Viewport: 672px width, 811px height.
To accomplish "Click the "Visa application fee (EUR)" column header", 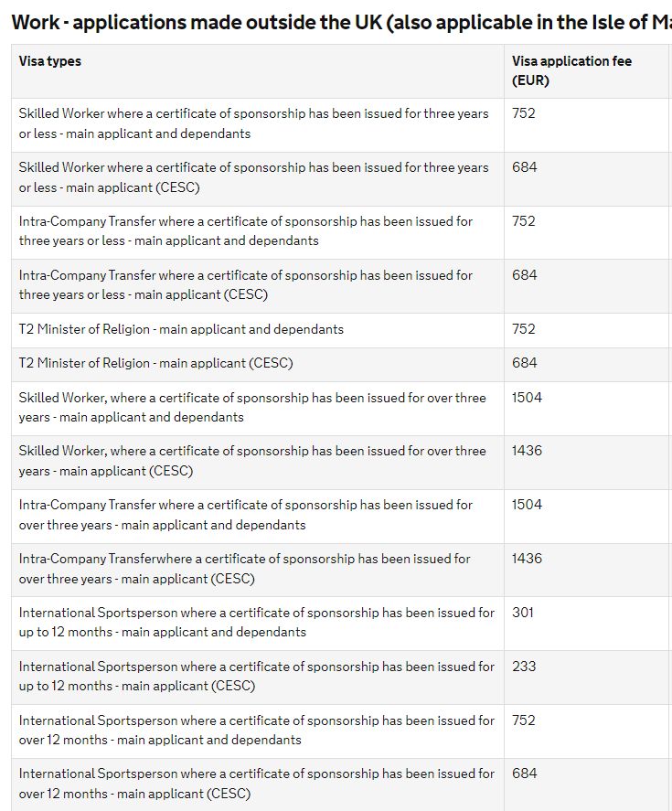I will pos(571,70).
